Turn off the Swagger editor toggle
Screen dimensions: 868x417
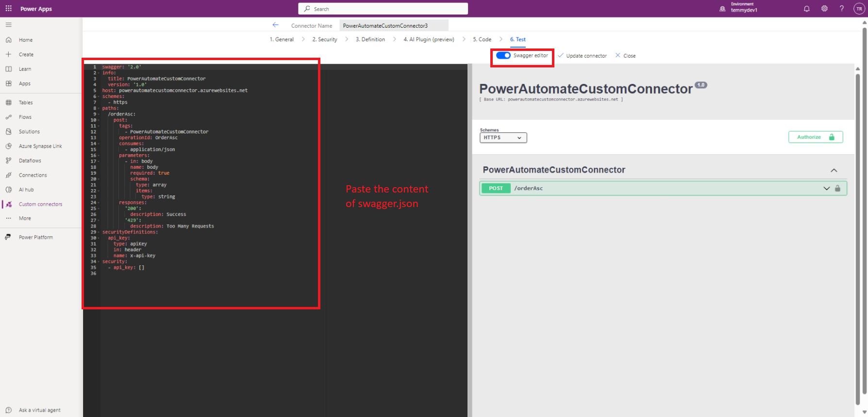pos(503,55)
